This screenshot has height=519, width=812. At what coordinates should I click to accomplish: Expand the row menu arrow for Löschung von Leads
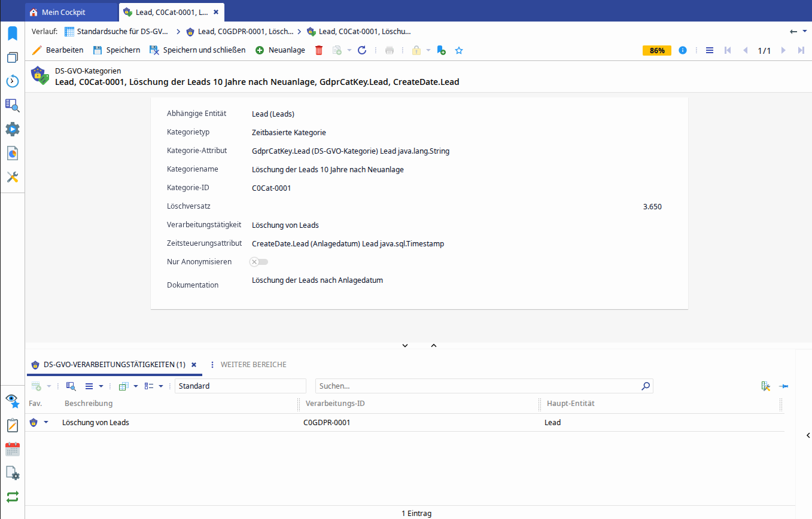[46, 422]
